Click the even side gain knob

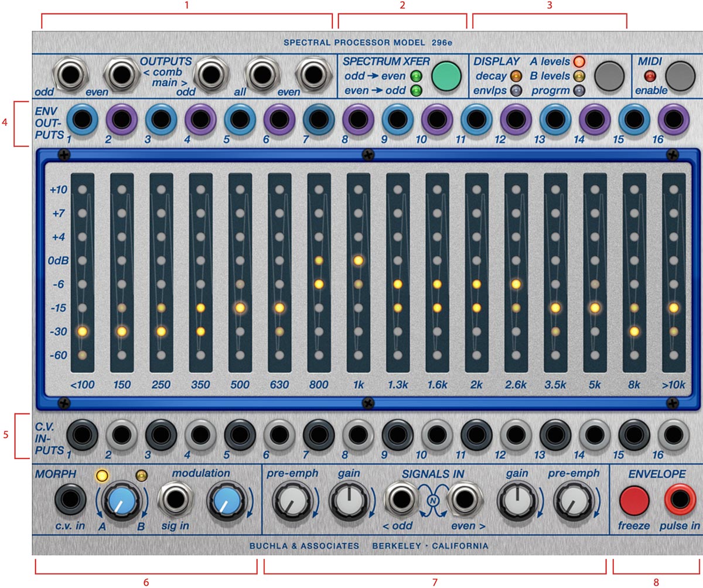click(x=516, y=502)
